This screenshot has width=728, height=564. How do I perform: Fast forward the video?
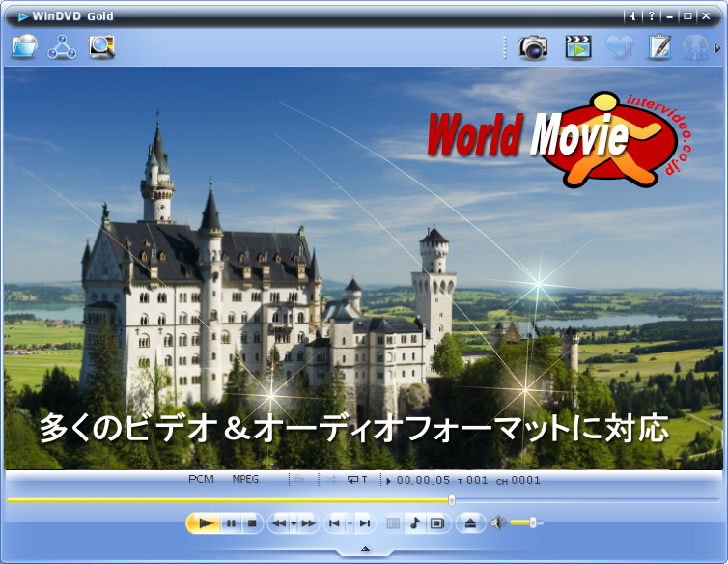[308, 523]
